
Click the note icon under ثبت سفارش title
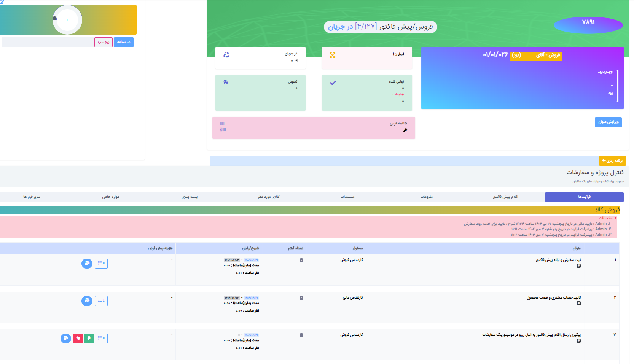point(578,266)
